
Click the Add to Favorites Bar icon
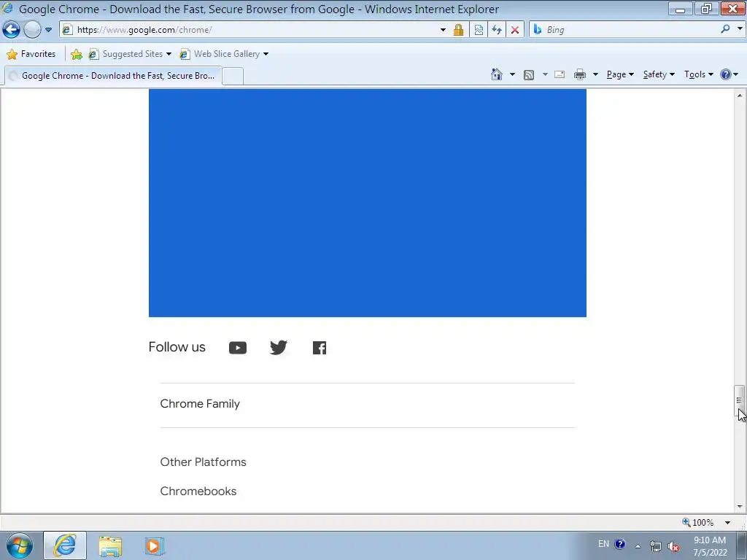[76, 54]
